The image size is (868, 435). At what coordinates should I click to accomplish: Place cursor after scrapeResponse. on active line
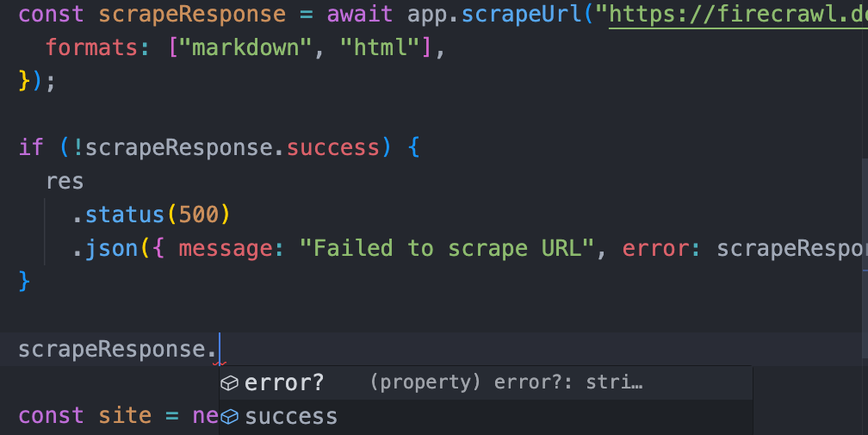[x=220, y=350]
